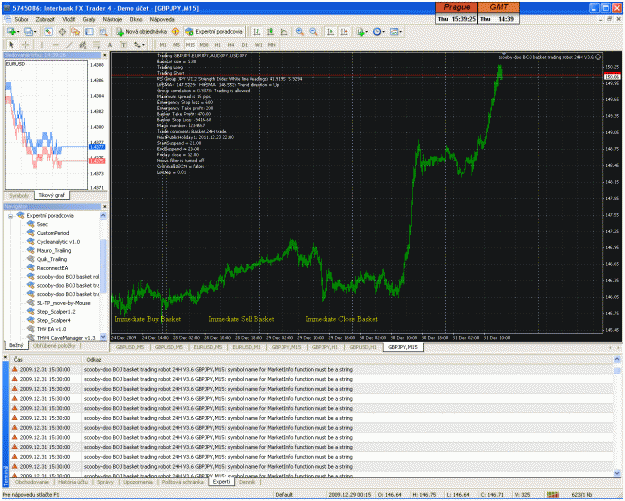Image resolution: width=625 pixels, height=501 pixels.
Task: Click the Immediate Sell Basket label
Action: coord(241,319)
